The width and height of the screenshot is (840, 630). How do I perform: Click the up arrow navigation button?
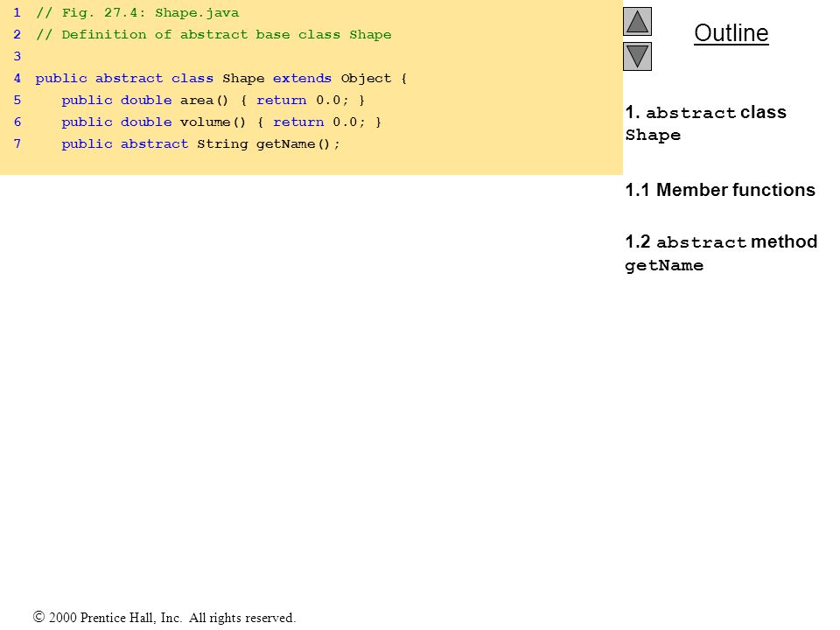(x=637, y=21)
